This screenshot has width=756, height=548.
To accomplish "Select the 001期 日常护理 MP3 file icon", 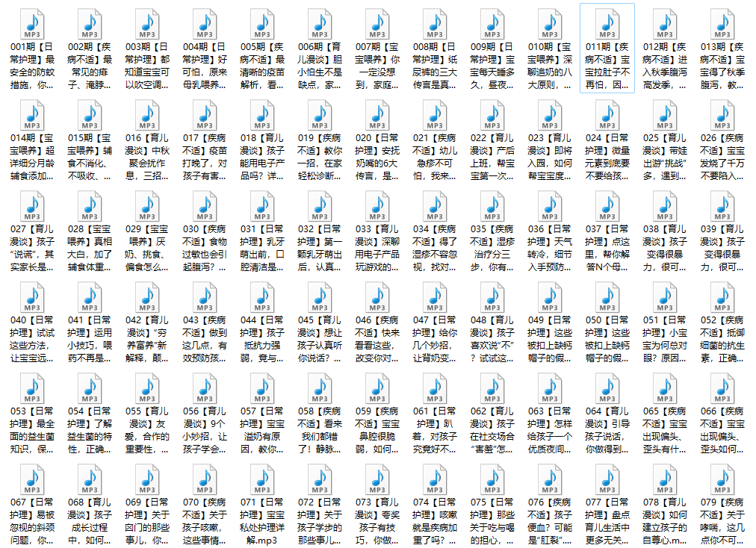I will [32, 24].
